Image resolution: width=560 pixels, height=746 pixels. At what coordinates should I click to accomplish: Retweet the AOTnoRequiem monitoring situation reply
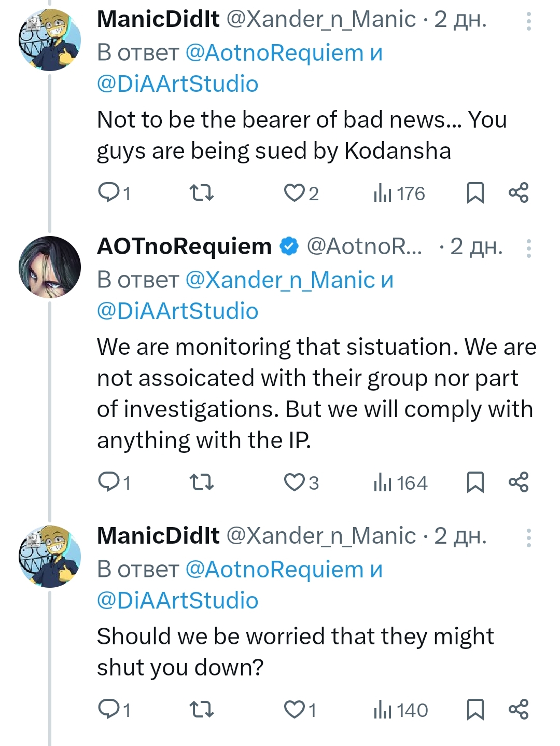pyautogui.click(x=201, y=482)
